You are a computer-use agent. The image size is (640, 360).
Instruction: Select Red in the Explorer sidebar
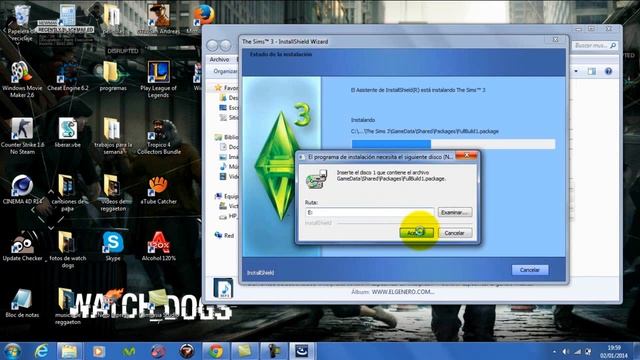click(x=224, y=236)
